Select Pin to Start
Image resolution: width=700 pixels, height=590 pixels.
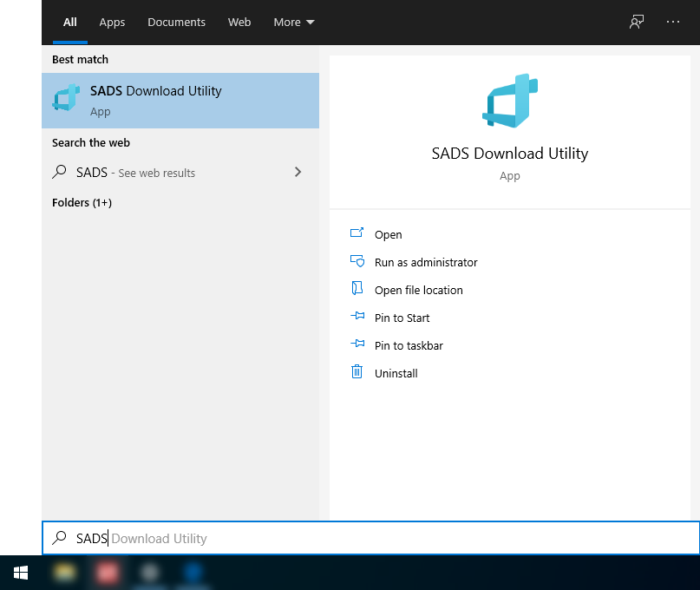point(402,318)
